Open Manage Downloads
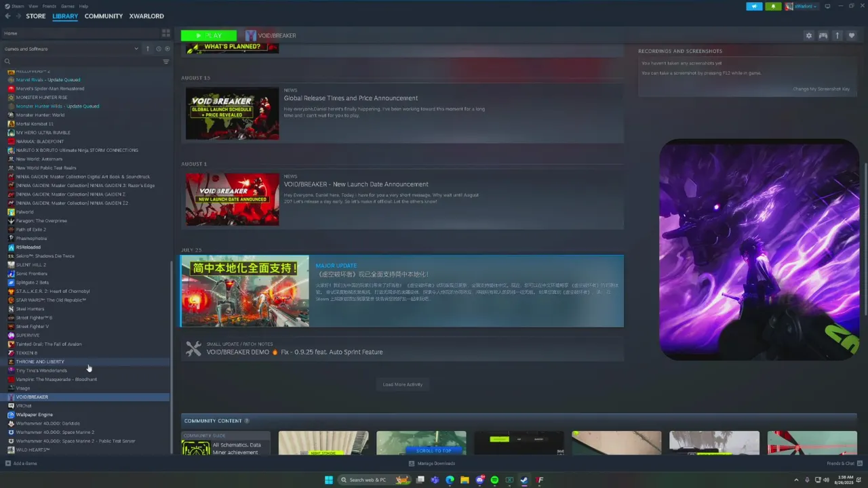868x488 pixels. tap(432, 464)
